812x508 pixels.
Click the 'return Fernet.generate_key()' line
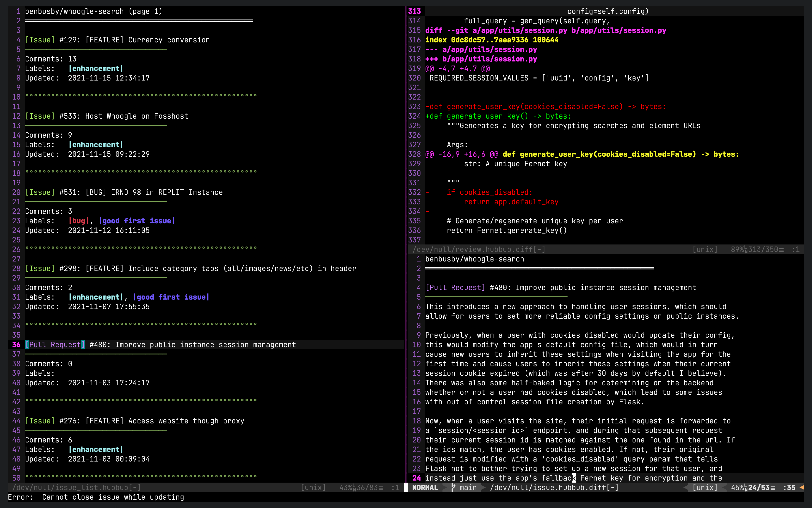tap(507, 230)
